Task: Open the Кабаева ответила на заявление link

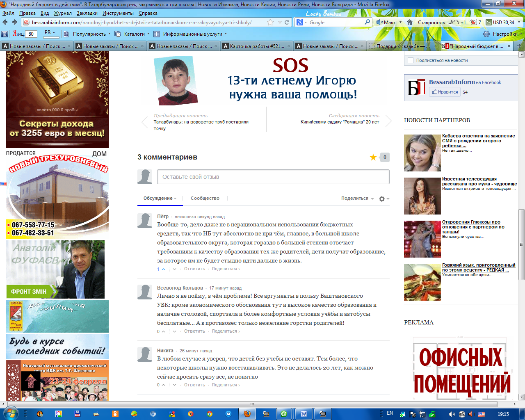Action: point(478,141)
